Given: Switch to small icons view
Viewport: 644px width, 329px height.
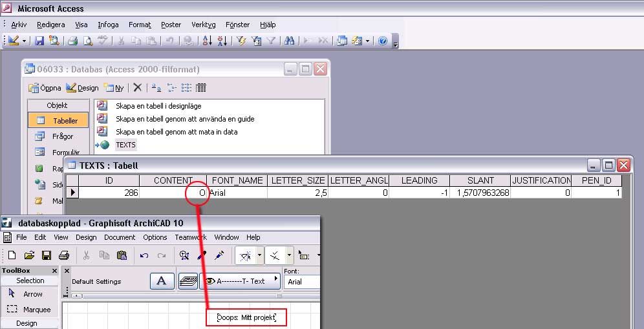Looking at the screenshot, I should [x=171, y=87].
